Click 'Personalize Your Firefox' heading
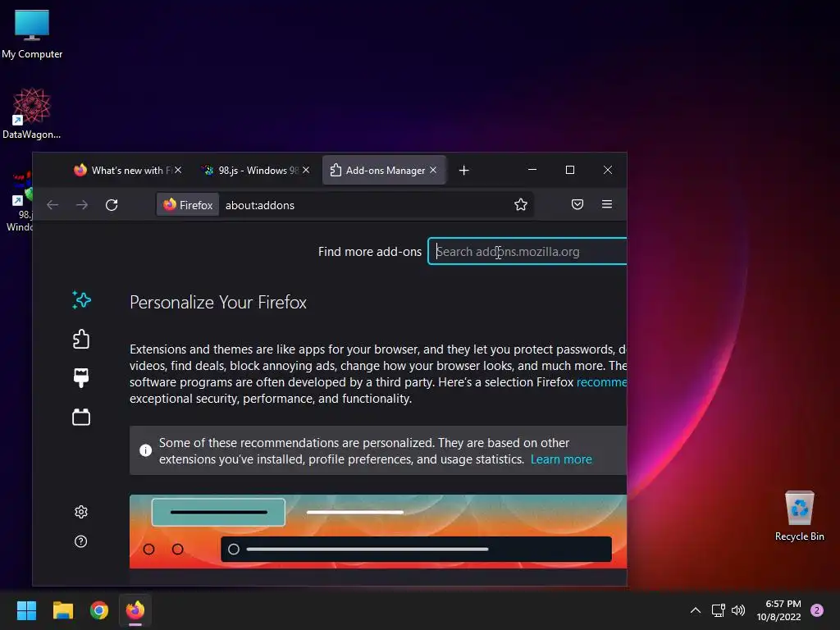The image size is (840, 630). tap(218, 302)
